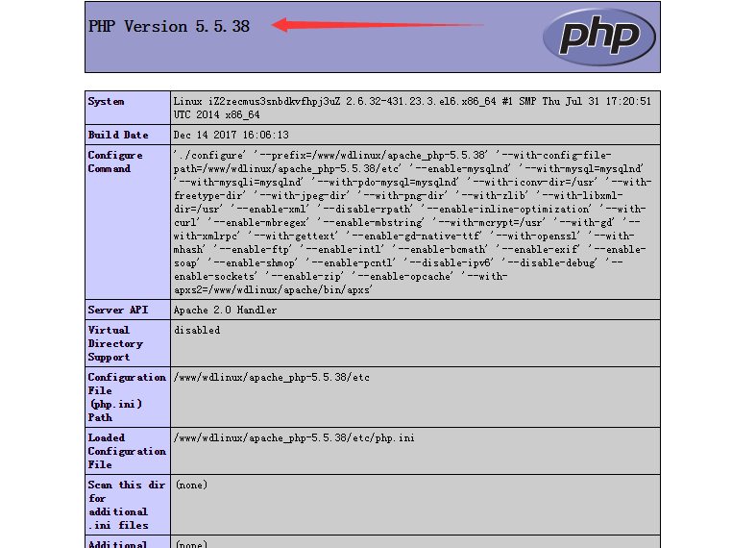Image resolution: width=756 pixels, height=548 pixels.
Task: Select the 'Server API' label
Action: (x=118, y=311)
